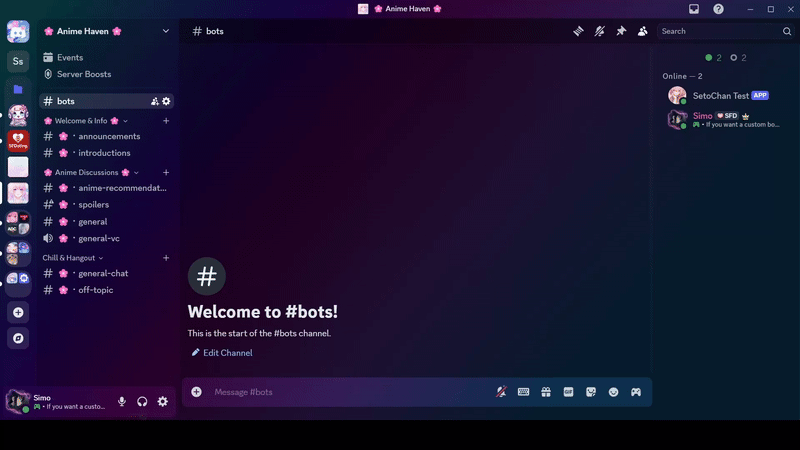
Task: Open Pinned Messages pin icon
Action: 621,31
